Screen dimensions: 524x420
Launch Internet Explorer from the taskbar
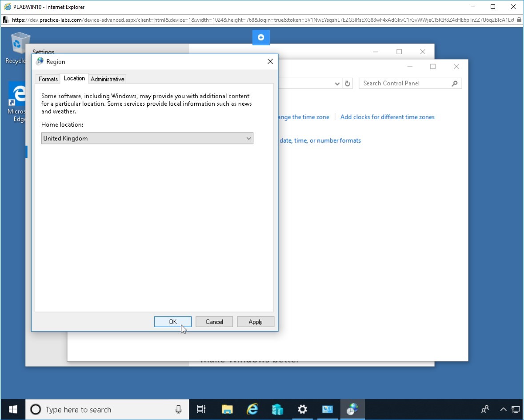[252, 409]
